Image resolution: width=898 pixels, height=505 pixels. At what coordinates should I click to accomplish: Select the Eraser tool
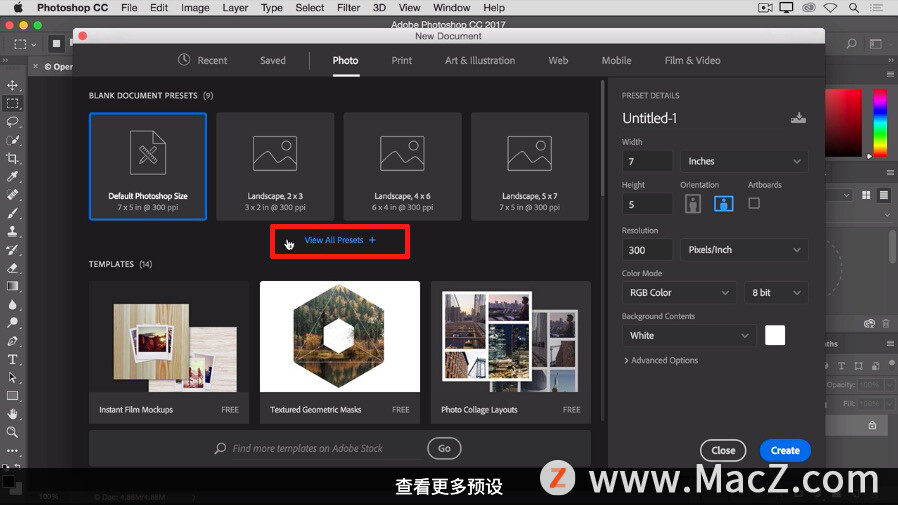12,268
